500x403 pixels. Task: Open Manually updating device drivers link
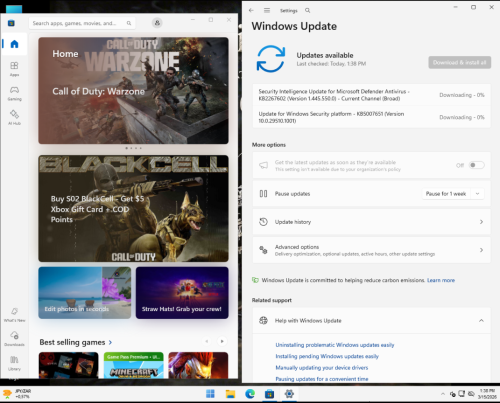pyautogui.click(x=322, y=368)
